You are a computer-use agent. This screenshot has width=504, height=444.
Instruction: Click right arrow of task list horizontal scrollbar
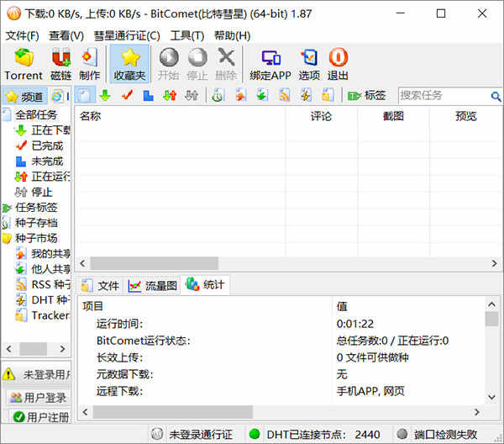coord(495,263)
